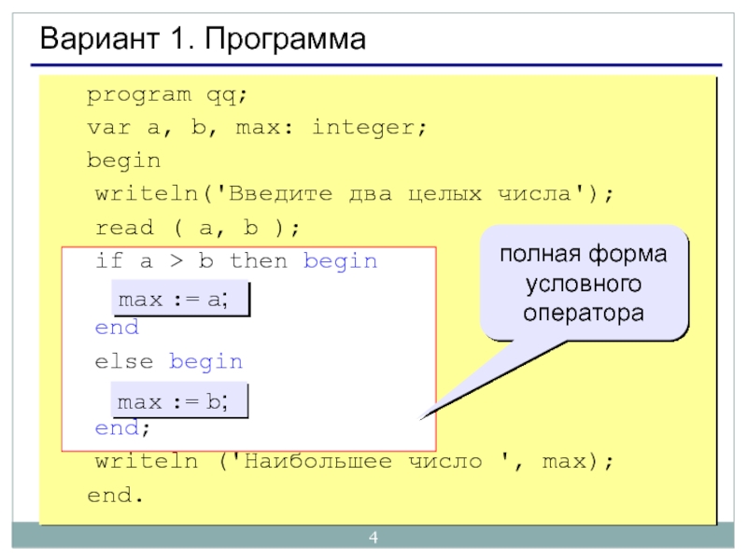The image size is (747, 560).
Task: Click the first "begin" keyword under var
Action: pos(124,161)
